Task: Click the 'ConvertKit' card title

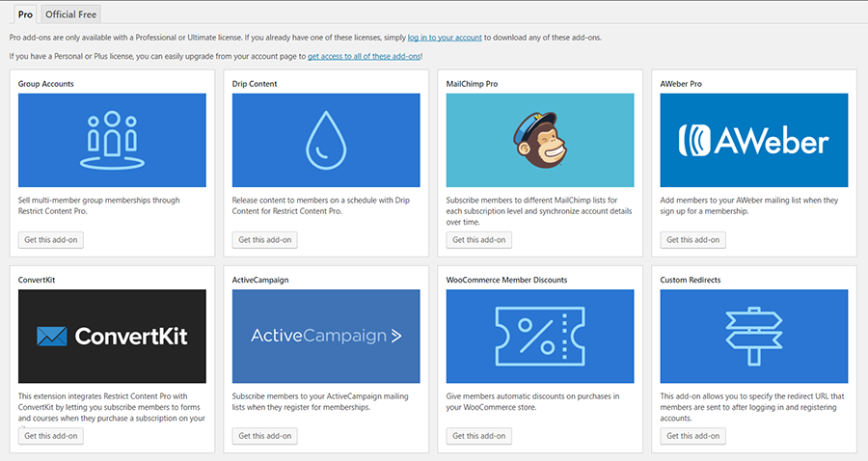Action: 37,280
